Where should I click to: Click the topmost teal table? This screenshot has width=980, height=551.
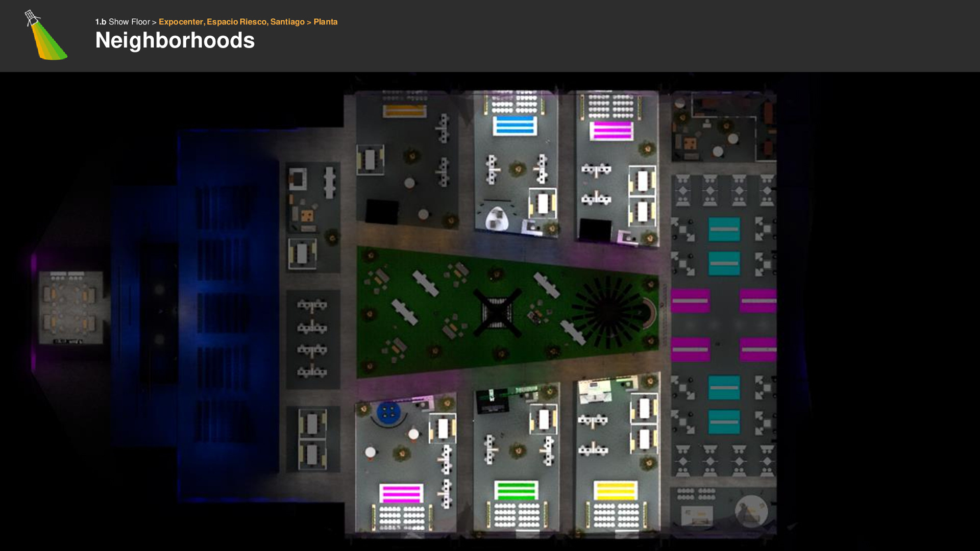coord(724,229)
